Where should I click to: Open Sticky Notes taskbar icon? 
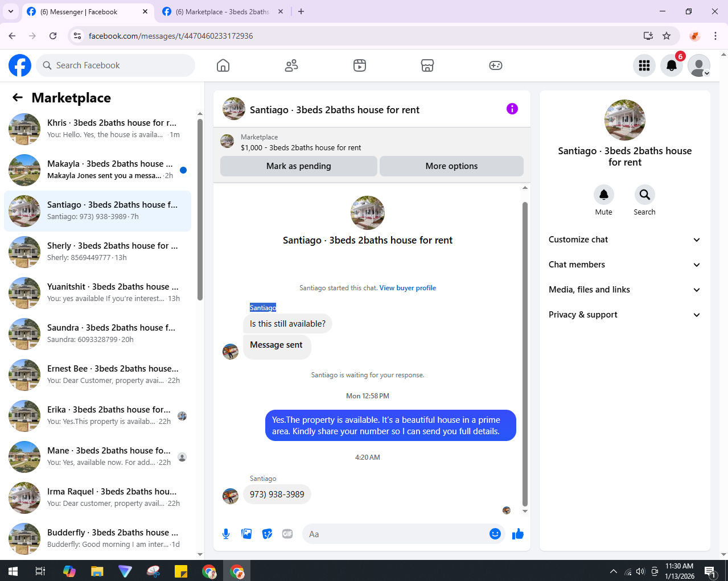181,571
